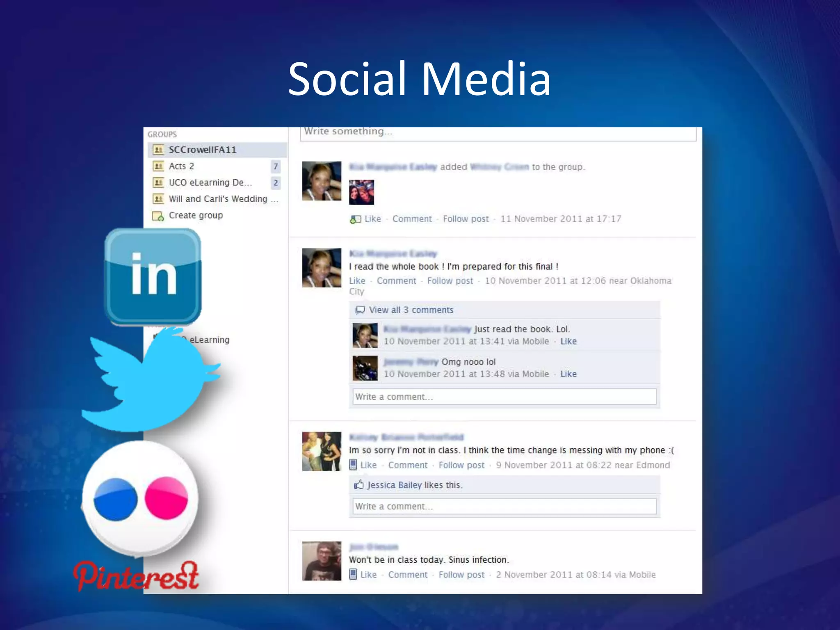
Task: Like the 11 November added-to-group post
Action: pos(372,219)
